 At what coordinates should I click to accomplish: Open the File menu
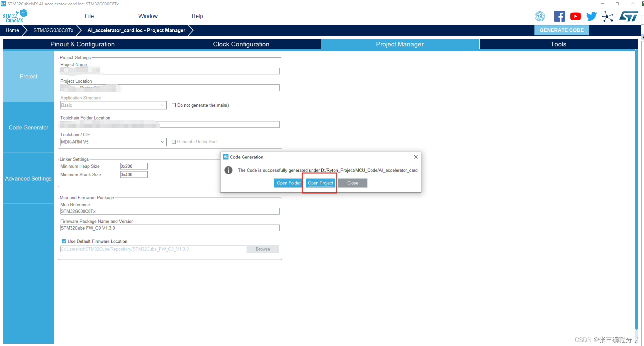[x=89, y=16]
